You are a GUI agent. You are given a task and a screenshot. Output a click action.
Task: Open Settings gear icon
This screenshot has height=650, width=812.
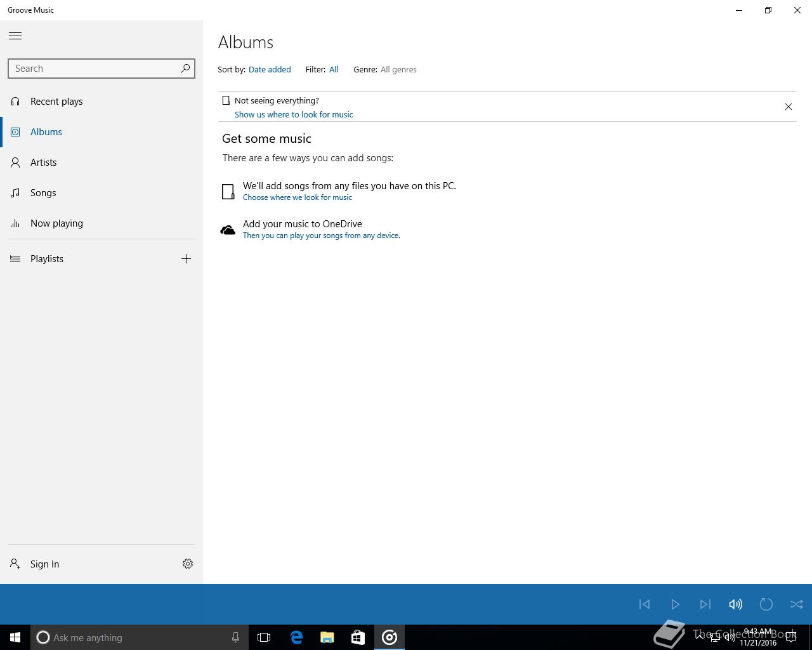pyautogui.click(x=188, y=564)
